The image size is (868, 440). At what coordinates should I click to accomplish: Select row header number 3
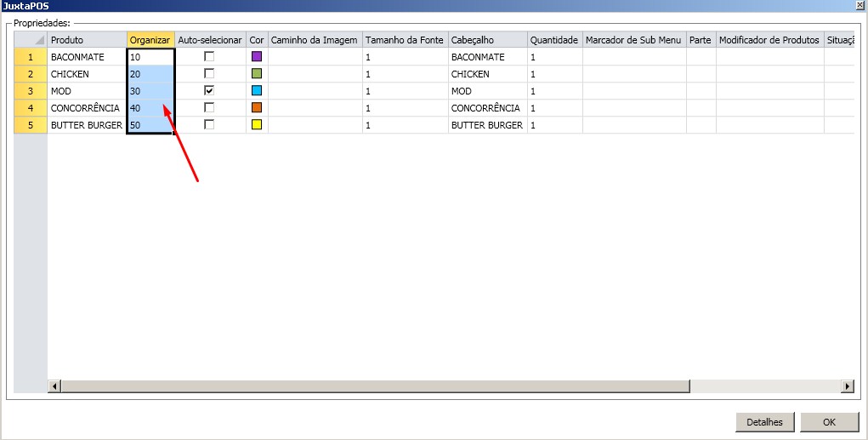click(x=31, y=91)
